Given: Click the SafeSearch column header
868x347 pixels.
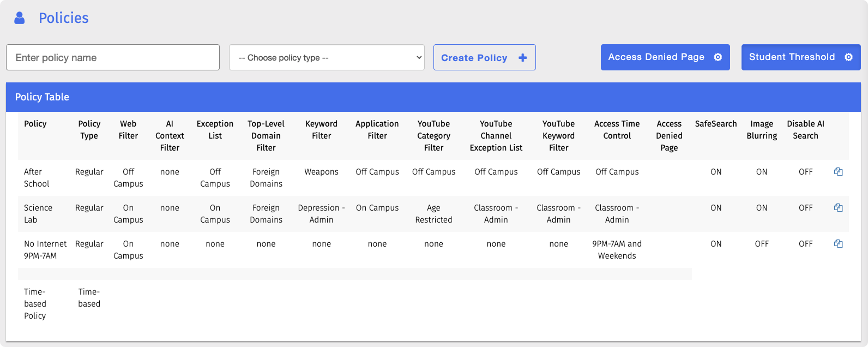Looking at the screenshot, I should (716, 124).
